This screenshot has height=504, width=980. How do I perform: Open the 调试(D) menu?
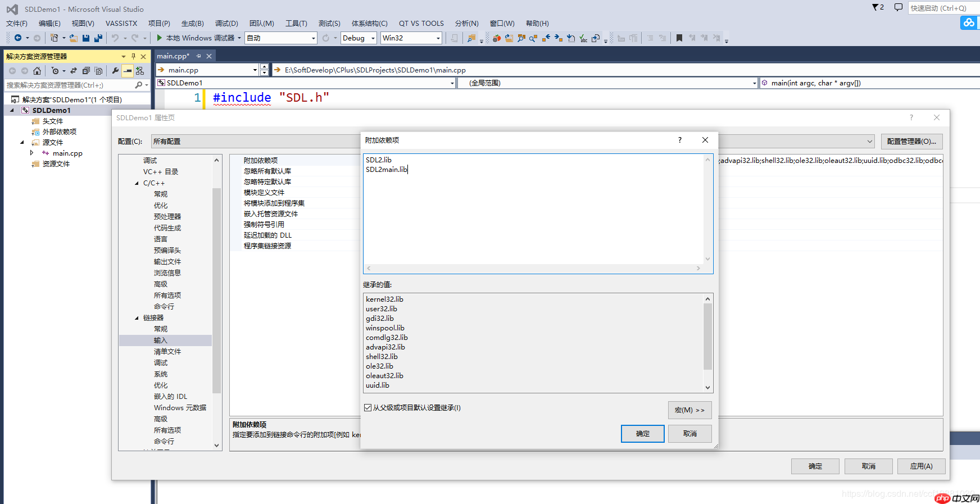tap(226, 24)
